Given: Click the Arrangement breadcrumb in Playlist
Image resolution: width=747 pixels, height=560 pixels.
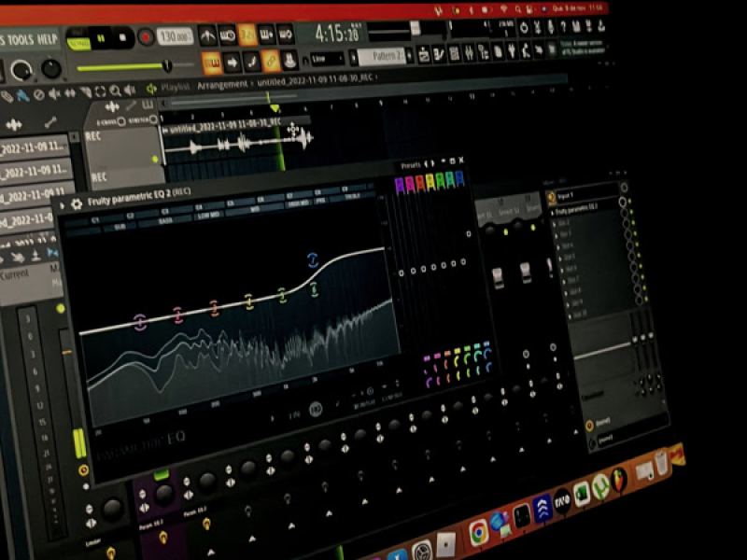Looking at the screenshot, I should (222, 85).
